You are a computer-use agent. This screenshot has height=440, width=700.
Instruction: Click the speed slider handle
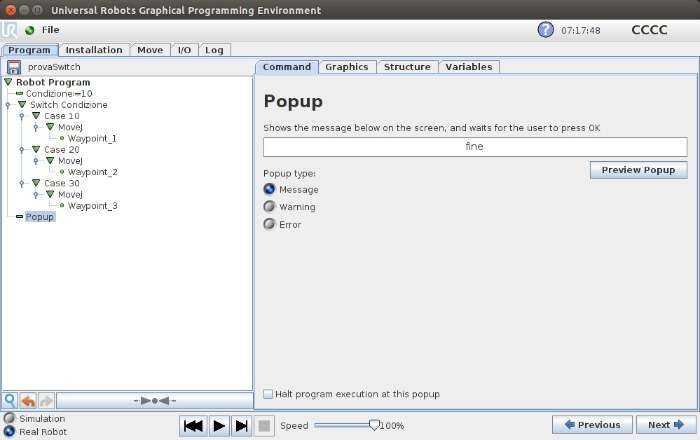pos(375,425)
